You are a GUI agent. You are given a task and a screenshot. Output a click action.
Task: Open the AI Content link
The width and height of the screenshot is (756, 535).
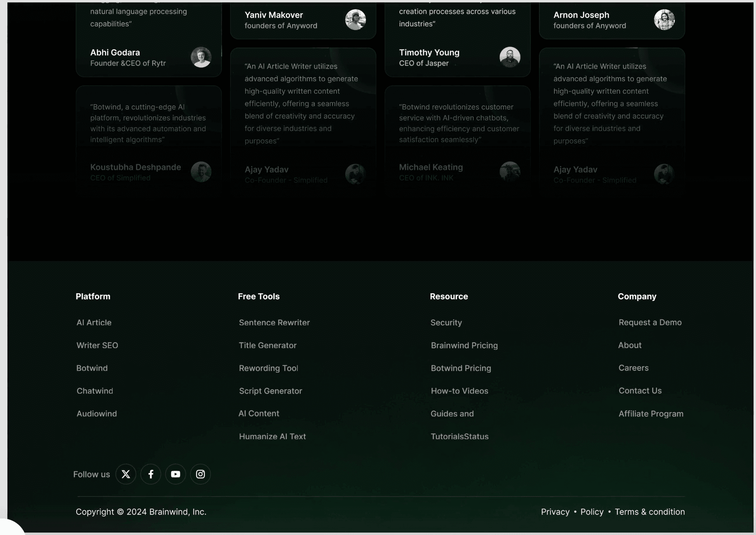(259, 413)
